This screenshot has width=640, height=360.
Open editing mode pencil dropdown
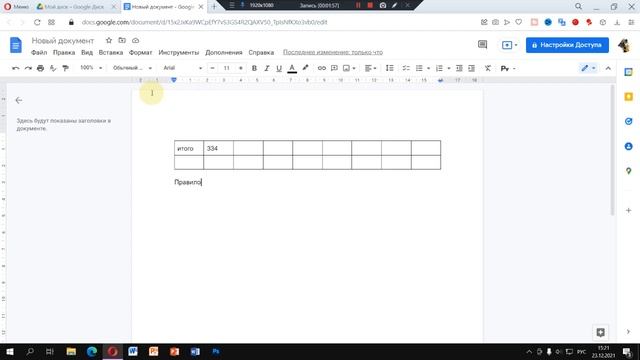pos(588,68)
